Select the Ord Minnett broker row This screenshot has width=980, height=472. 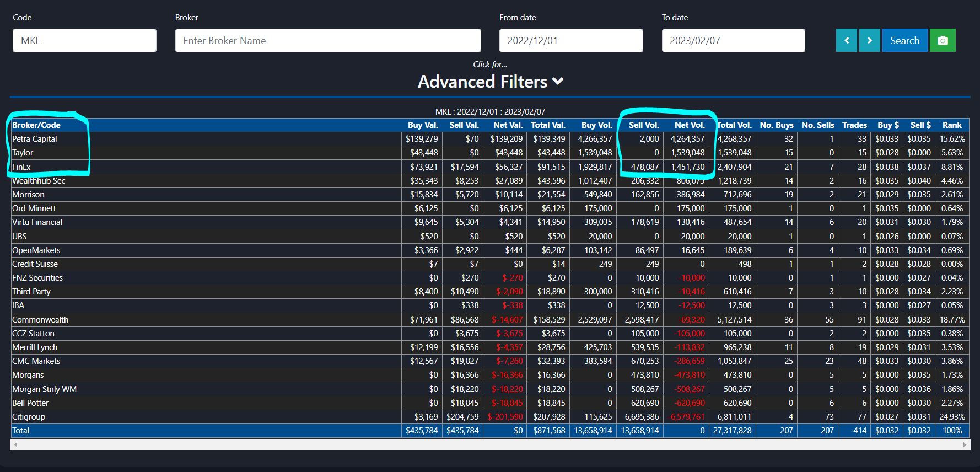(x=489, y=208)
